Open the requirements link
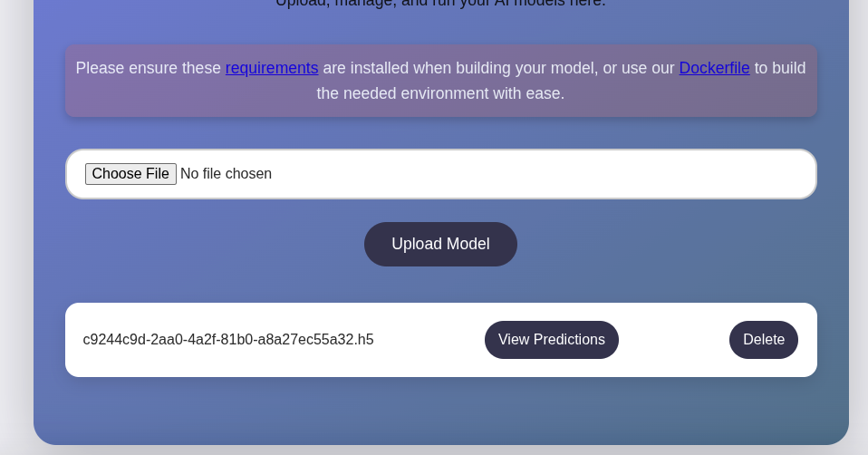This screenshot has height=455, width=868. pyautogui.click(x=272, y=68)
